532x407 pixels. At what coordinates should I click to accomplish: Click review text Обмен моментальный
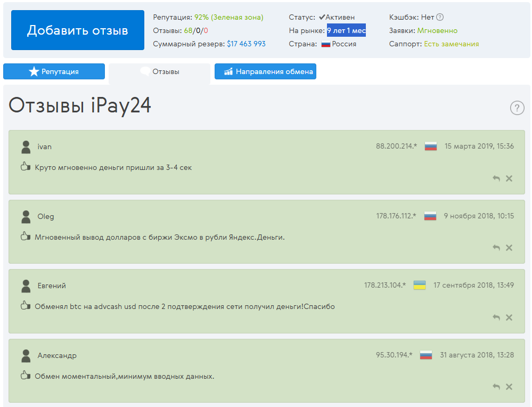coord(125,376)
